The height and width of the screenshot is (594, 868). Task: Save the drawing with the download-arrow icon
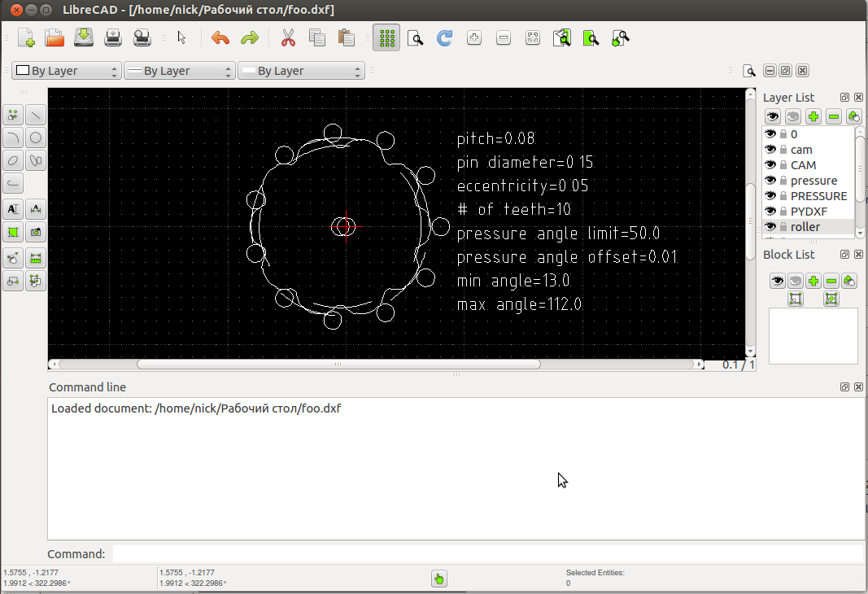coord(84,37)
